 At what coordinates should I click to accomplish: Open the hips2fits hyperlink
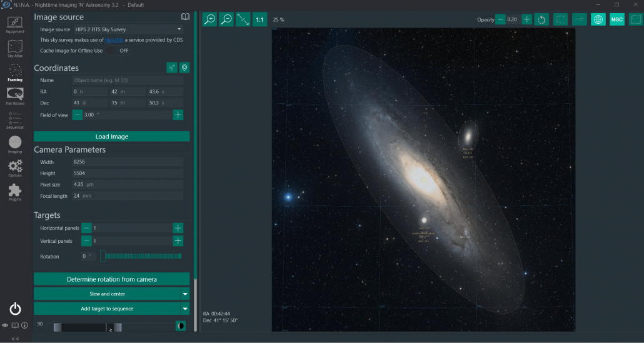(113, 40)
